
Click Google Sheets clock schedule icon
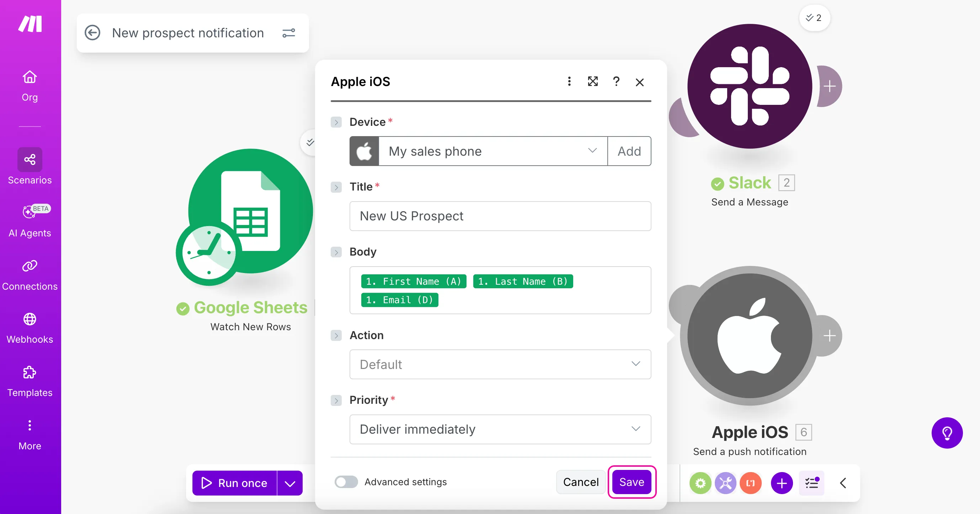208,252
